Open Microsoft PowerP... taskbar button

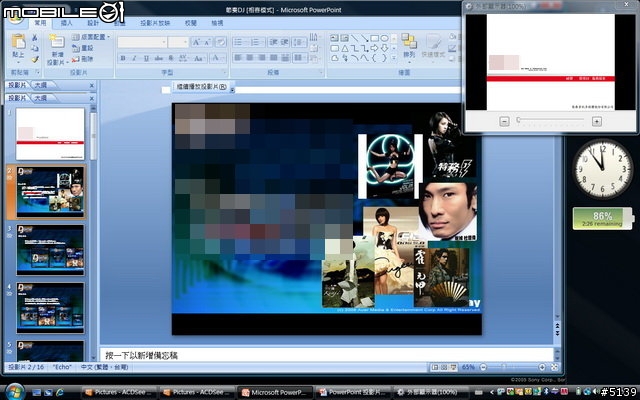275,392
